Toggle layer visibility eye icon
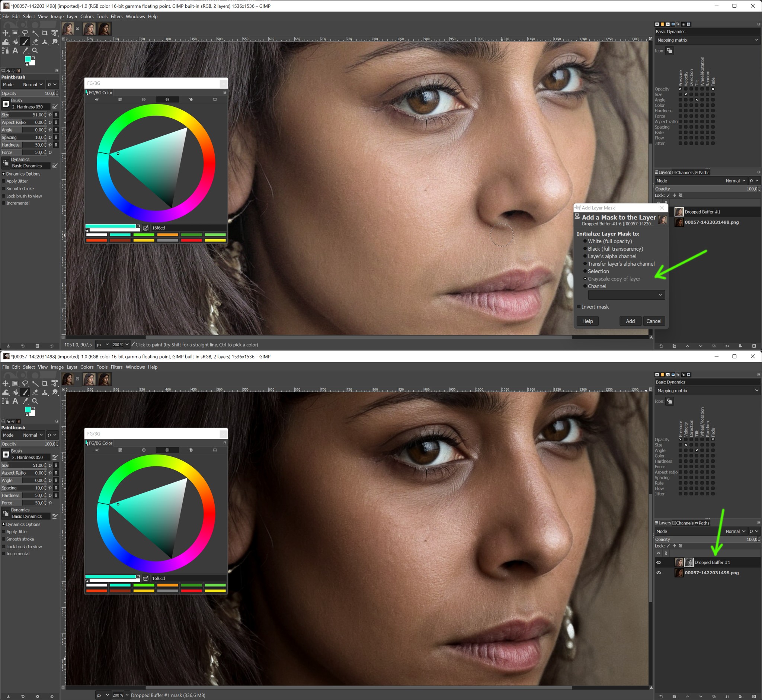This screenshot has width=762, height=700. click(x=659, y=563)
